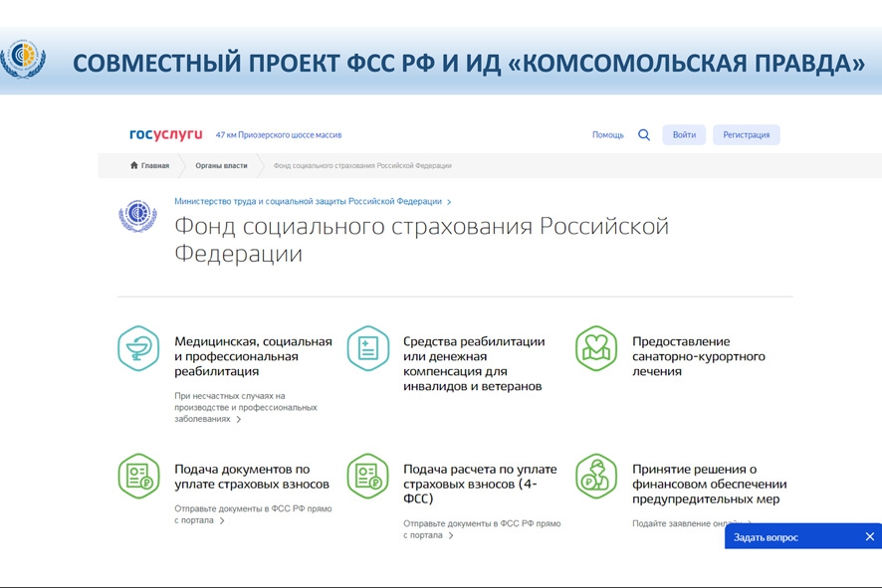Click the ФСС emblem beside the page title
882x588 pixels.
pyautogui.click(x=137, y=216)
